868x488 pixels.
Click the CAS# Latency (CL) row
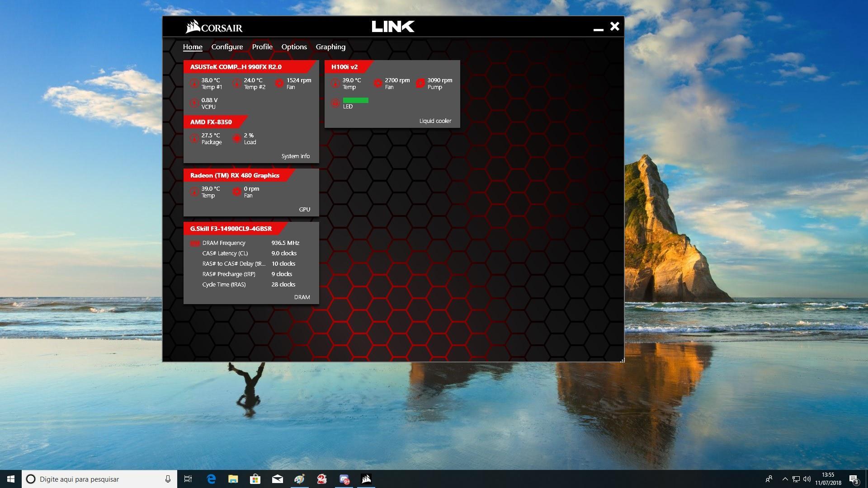pyautogui.click(x=250, y=253)
